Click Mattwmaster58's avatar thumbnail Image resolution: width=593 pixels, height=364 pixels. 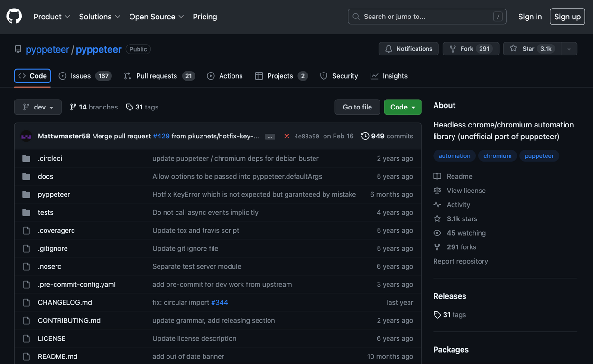27,136
